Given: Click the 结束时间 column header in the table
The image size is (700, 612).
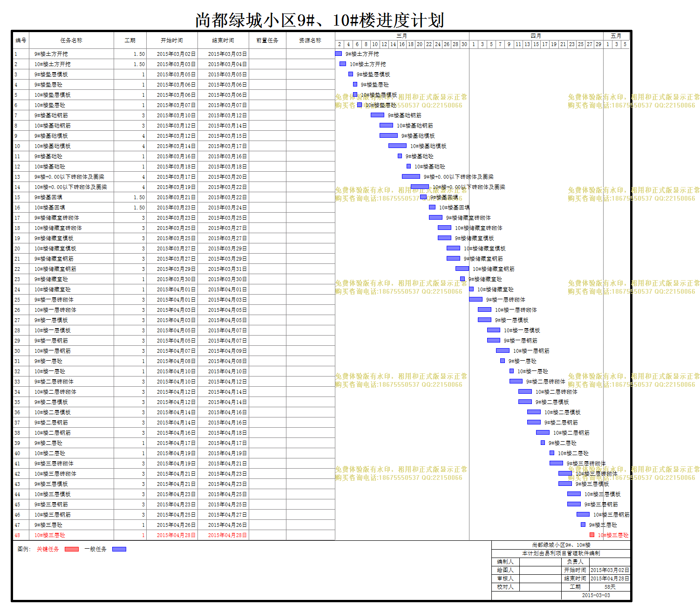Looking at the screenshot, I should click(x=223, y=40).
